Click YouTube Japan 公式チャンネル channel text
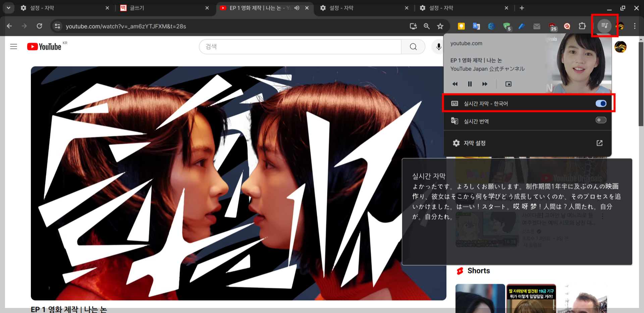Screen dimensions: 644x313 tap(487, 69)
